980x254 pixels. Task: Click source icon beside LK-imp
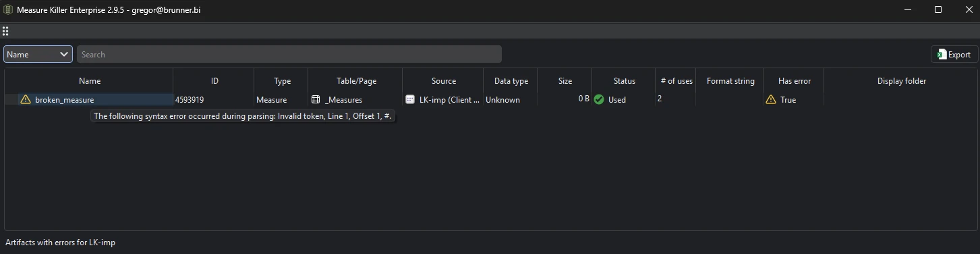410,99
